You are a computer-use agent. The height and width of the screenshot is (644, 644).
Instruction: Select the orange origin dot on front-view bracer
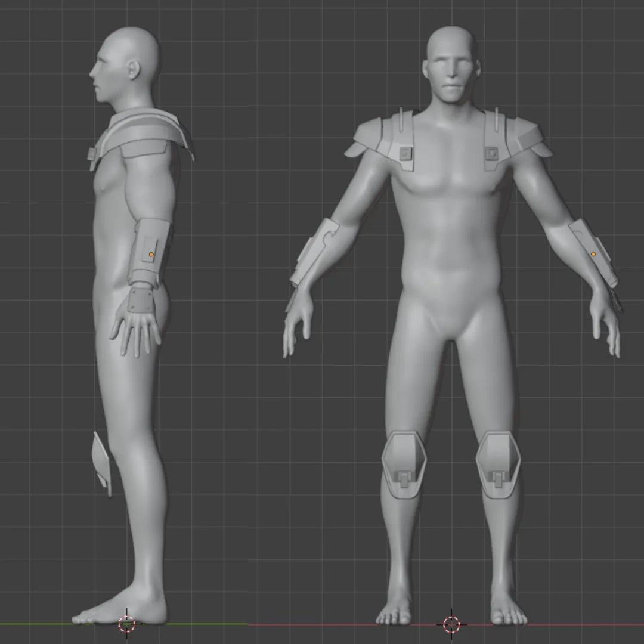[x=593, y=254]
